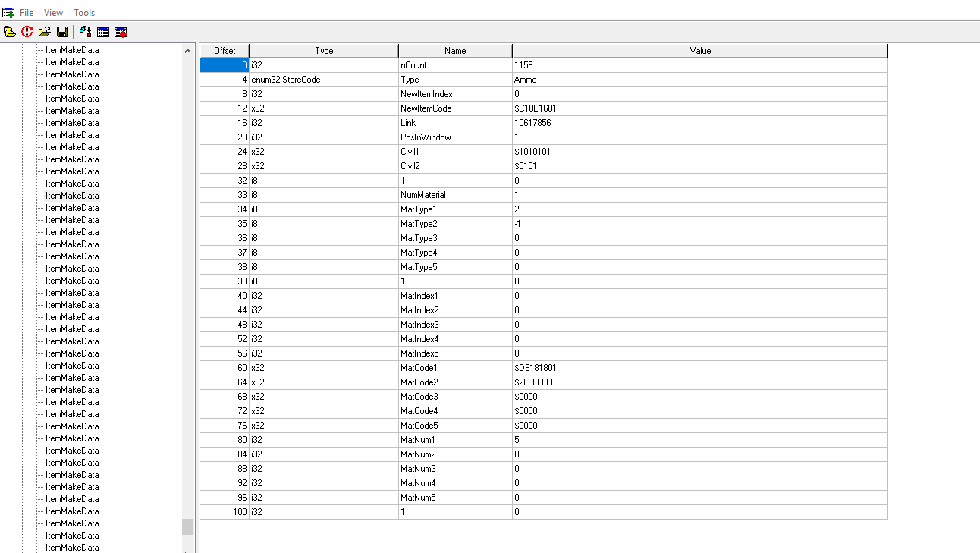
Task: Click the table with red cross icon
Action: tap(121, 32)
